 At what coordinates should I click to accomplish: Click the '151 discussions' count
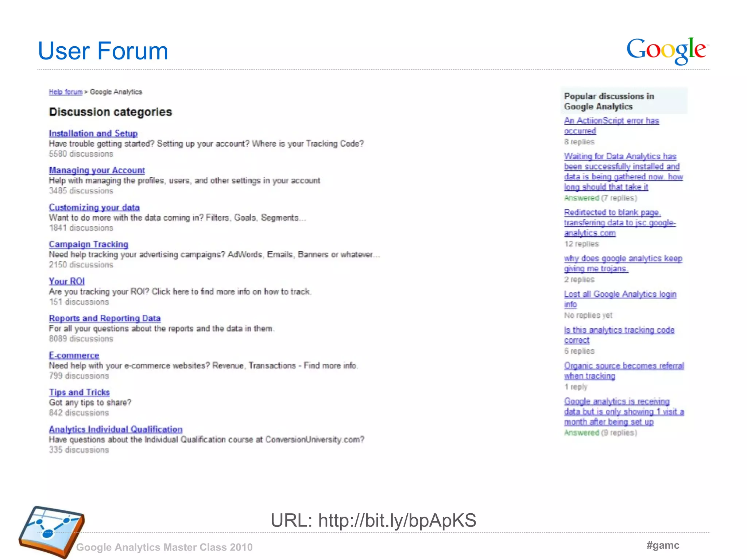79,302
